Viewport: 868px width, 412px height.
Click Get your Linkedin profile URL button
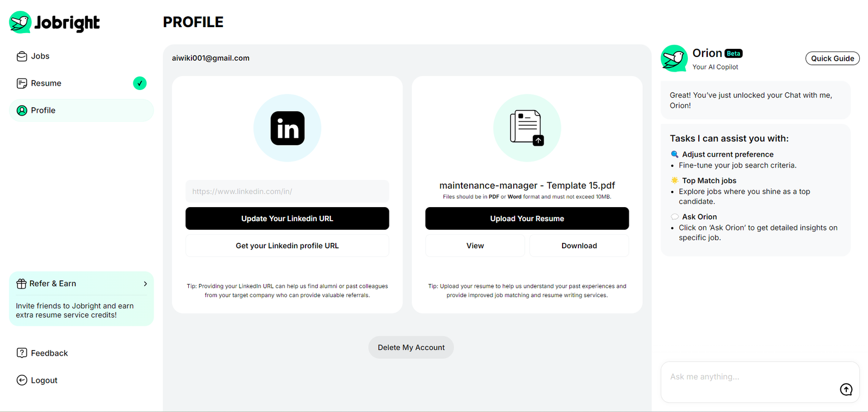(x=287, y=246)
